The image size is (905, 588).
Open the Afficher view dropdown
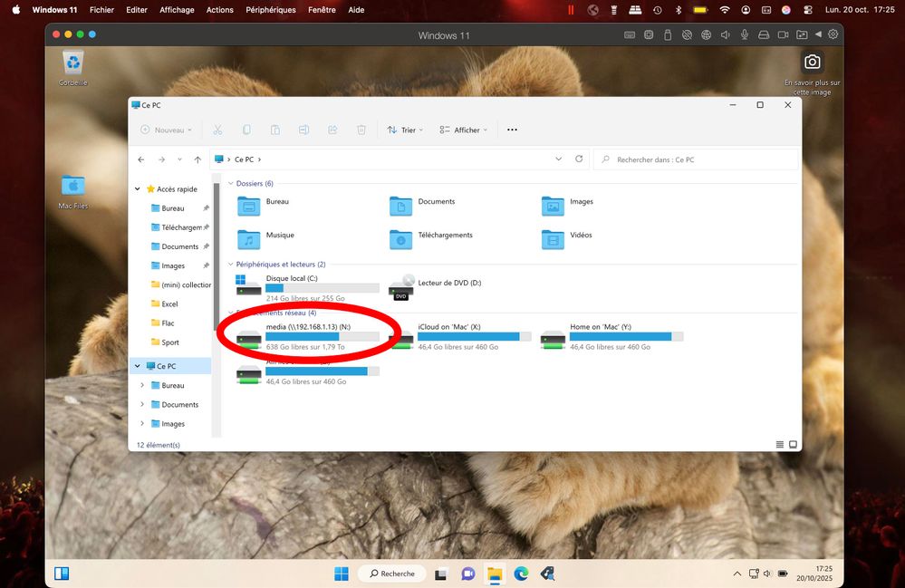pos(463,130)
